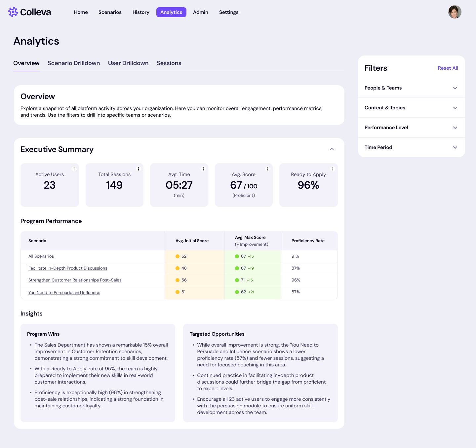
Task: Click the green status dot beside 67
Action: pos(237,256)
